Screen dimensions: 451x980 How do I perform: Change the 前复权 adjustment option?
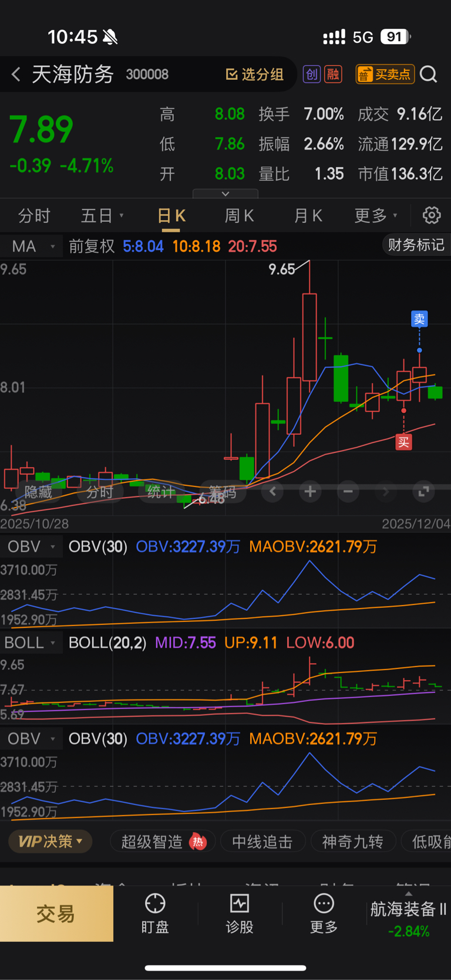(x=92, y=246)
